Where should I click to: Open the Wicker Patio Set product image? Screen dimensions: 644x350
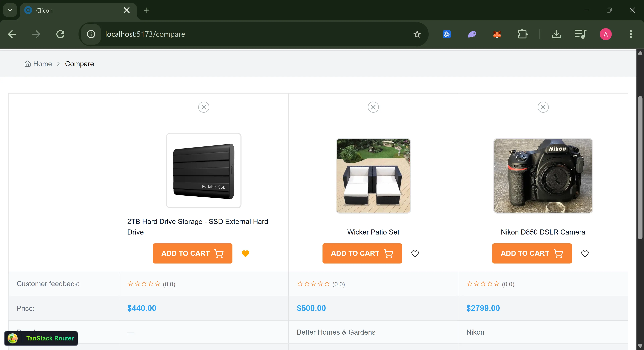click(373, 176)
